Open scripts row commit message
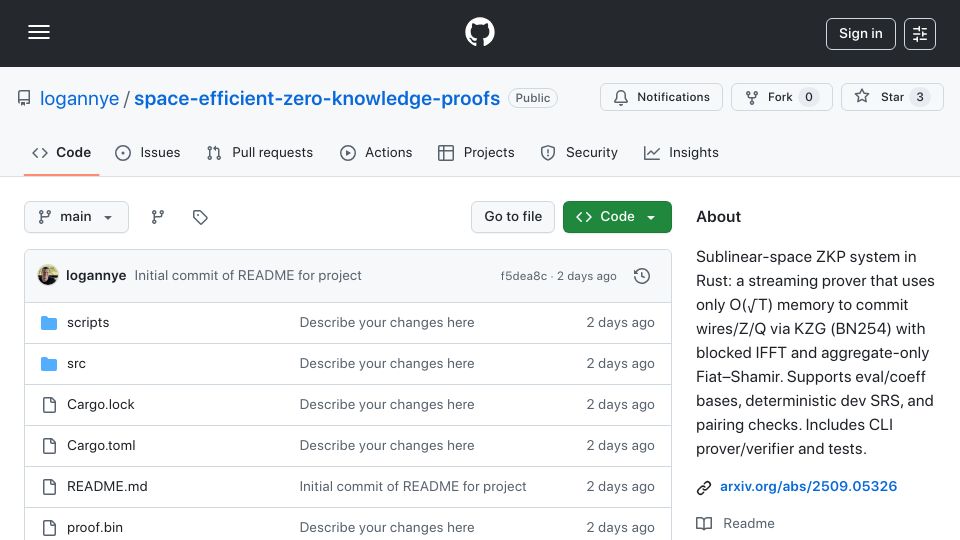This screenshot has width=960, height=540. (x=387, y=323)
